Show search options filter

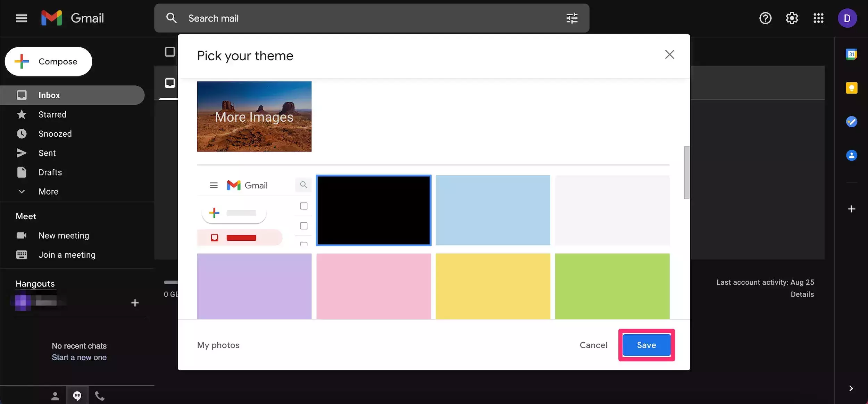pyautogui.click(x=572, y=18)
